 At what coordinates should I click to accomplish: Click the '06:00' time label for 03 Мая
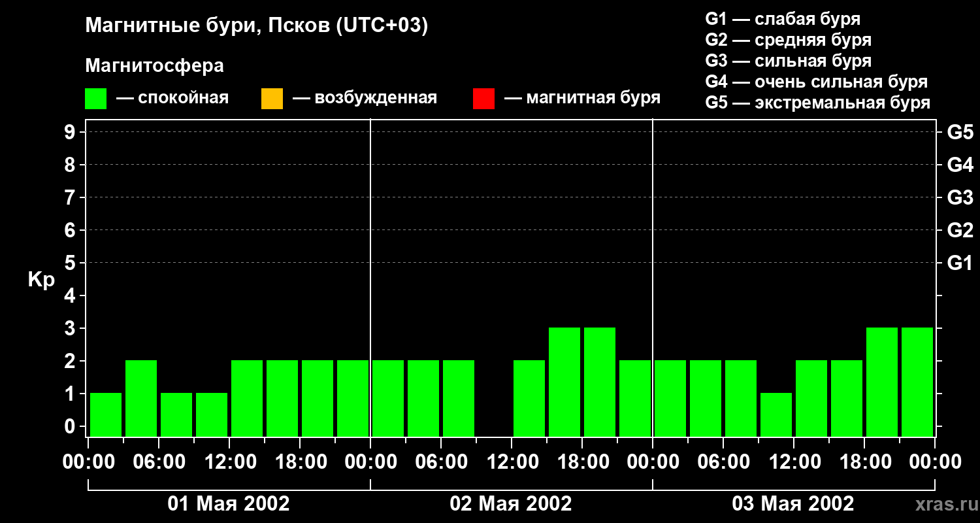723,462
